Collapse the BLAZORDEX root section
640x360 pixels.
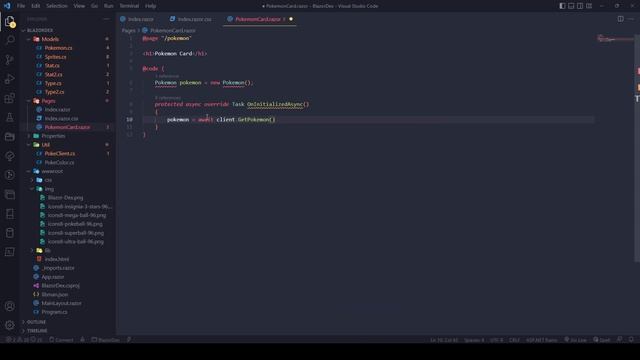(x=40, y=30)
